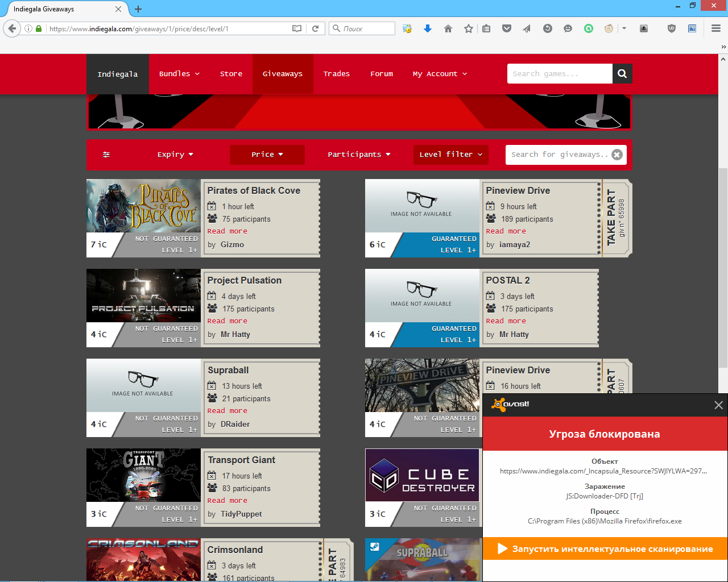Launch Avast smart scan button
Viewport: 728px width, 582px height.
click(605, 548)
